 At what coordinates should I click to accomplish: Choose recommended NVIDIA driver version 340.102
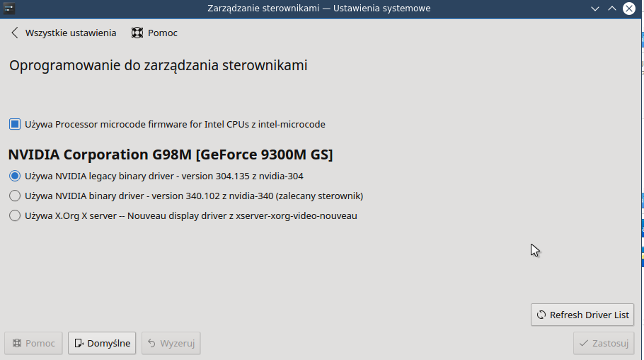click(x=15, y=196)
